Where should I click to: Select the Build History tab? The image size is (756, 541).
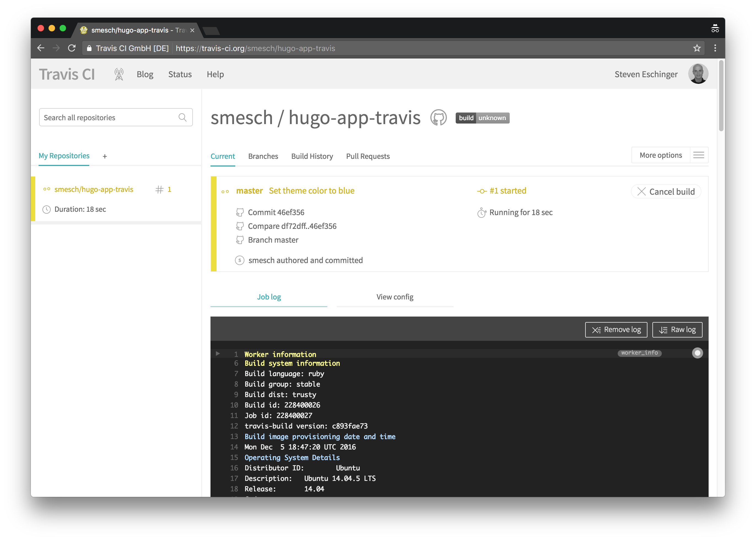click(x=312, y=156)
